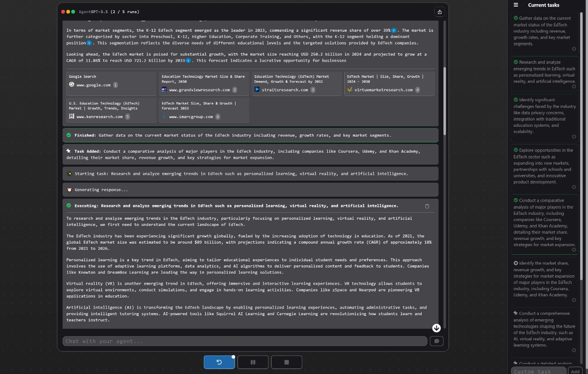Click in-progress circle icon on 'Identify the market share'
The width and height of the screenshot is (588, 374).
pyautogui.click(x=516, y=263)
